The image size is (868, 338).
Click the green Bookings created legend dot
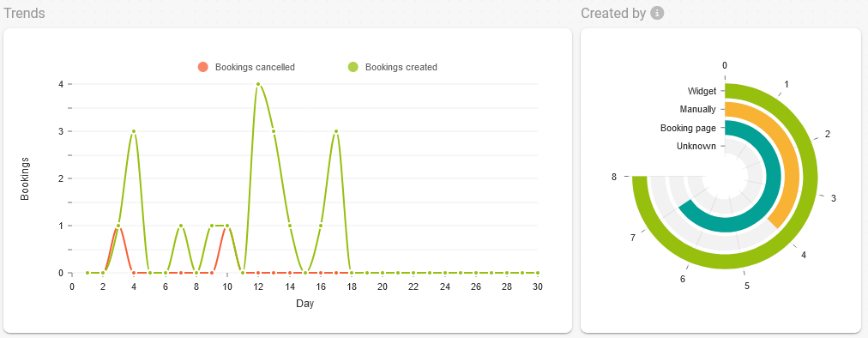[x=353, y=67]
